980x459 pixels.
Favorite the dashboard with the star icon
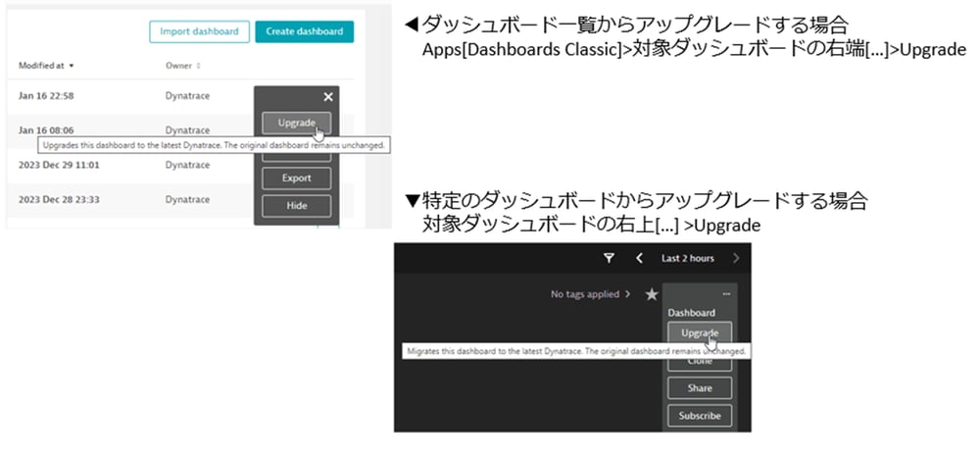(651, 294)
